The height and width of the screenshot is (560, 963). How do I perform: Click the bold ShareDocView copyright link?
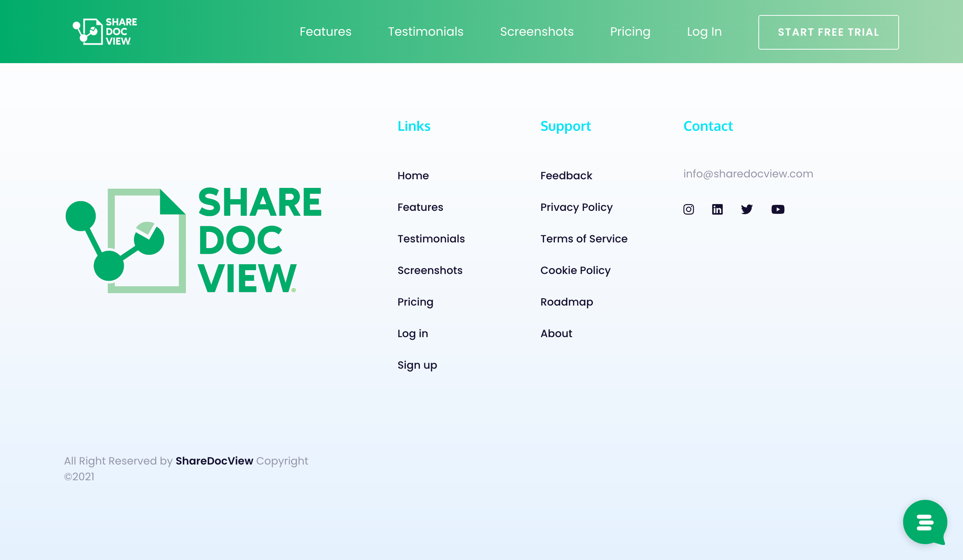click(x=214, y=461)
